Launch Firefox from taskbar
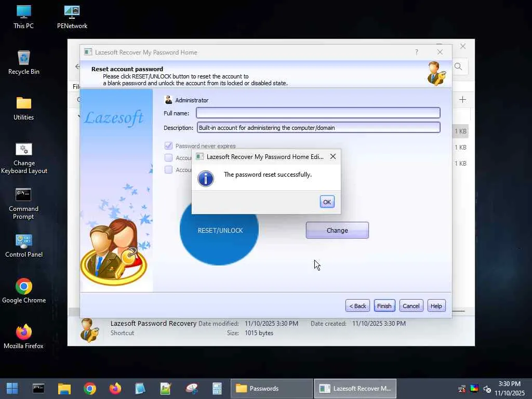Screen dimensions: 532x399 point(115,389)
